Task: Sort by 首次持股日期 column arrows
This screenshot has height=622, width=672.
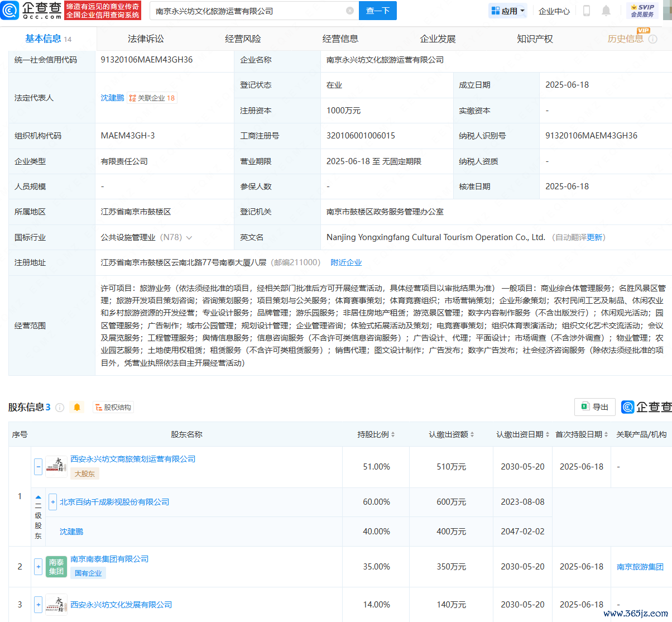Action: 606,434
